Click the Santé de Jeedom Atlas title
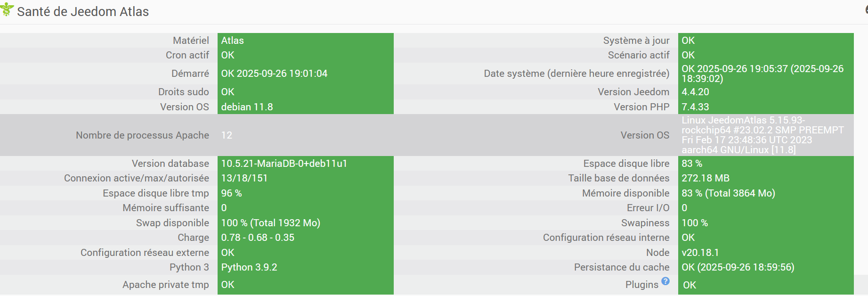This screenshot has width=868, height=296. click(83, 12)
